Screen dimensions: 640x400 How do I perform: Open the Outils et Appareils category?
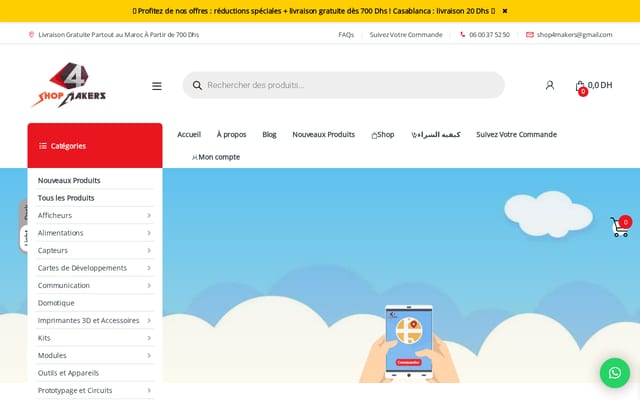click(x=68, y=373)
